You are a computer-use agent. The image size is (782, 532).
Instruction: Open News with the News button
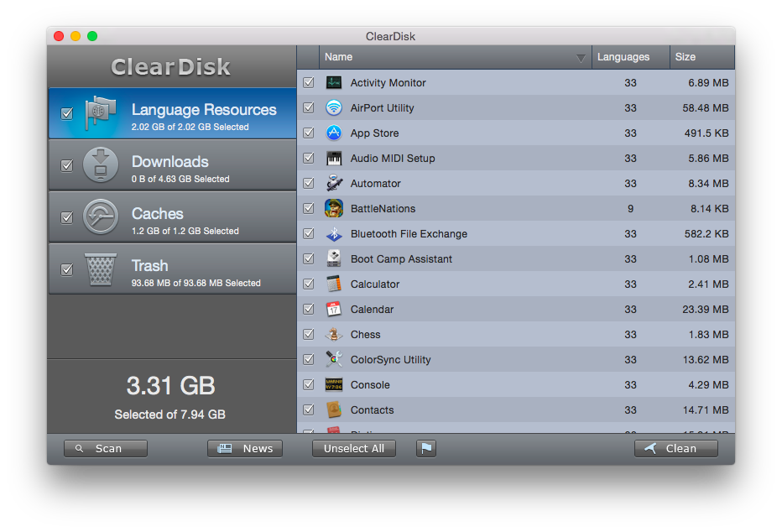click(x=244, y=448)
